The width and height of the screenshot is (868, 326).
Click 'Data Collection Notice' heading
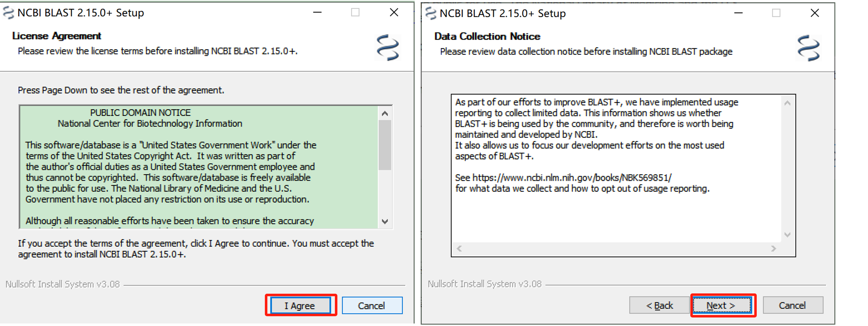[x=487, y=36]
